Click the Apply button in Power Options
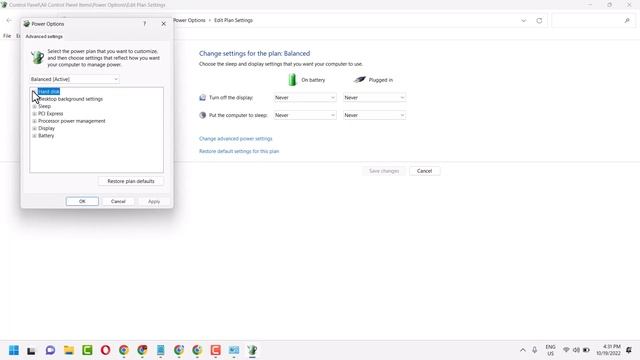This screenshot has height=360, width=640. (154, 201)
